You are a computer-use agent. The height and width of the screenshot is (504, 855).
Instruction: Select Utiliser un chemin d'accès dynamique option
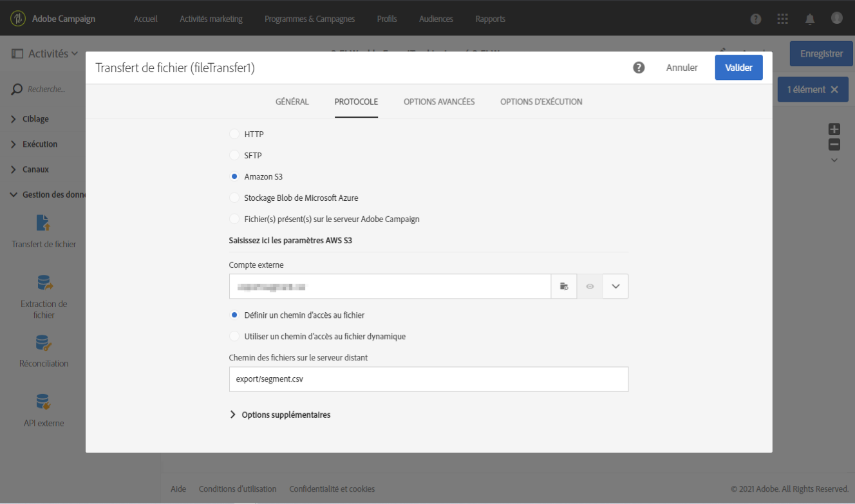point(234,337)
